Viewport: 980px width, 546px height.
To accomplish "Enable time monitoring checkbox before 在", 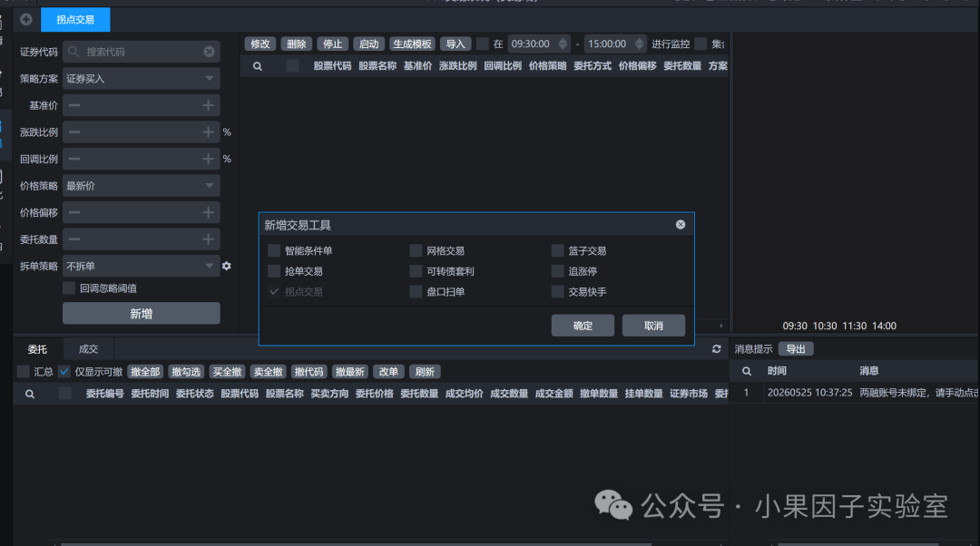I will (x=482, y=44).
